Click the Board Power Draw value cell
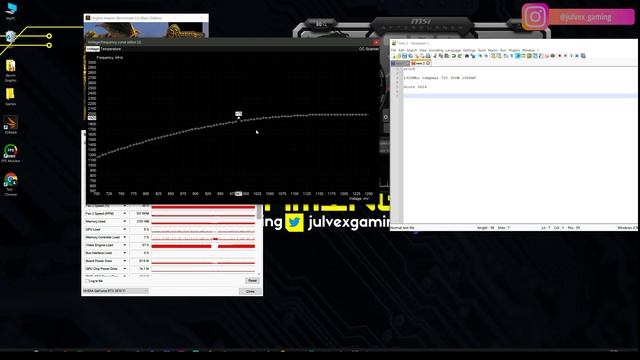The width and height of the screenshot is (640, 360). (x=140, y=261)
